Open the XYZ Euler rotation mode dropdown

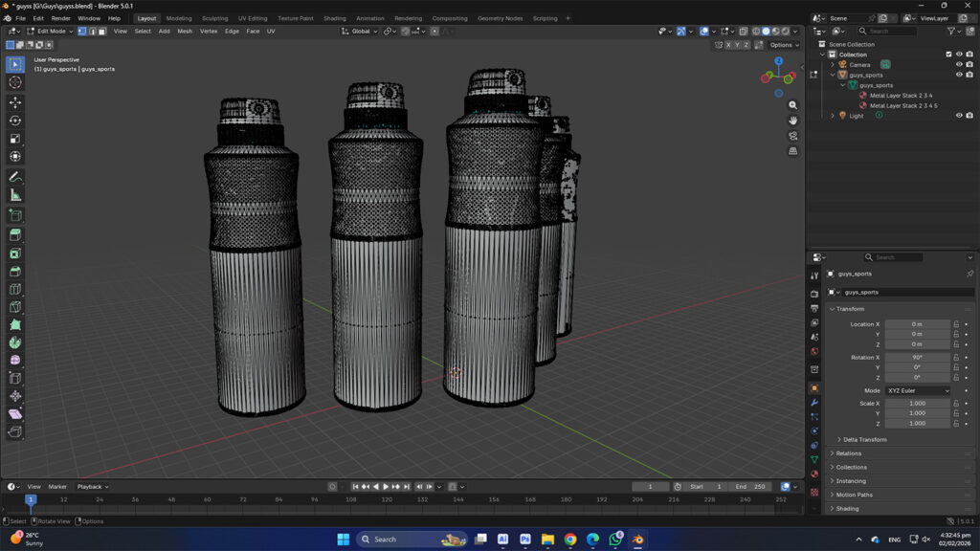coord(918,390)
